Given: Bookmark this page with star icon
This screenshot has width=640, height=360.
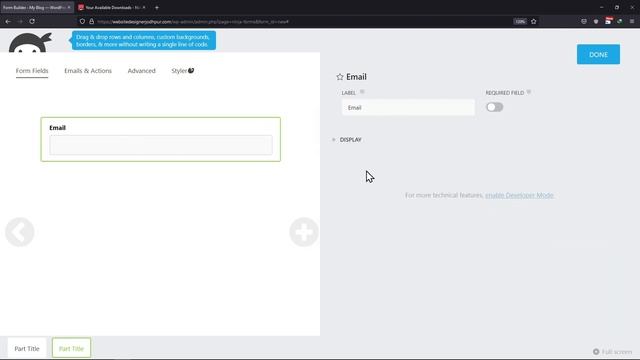Looking at the screenshot, I should 533,21.
